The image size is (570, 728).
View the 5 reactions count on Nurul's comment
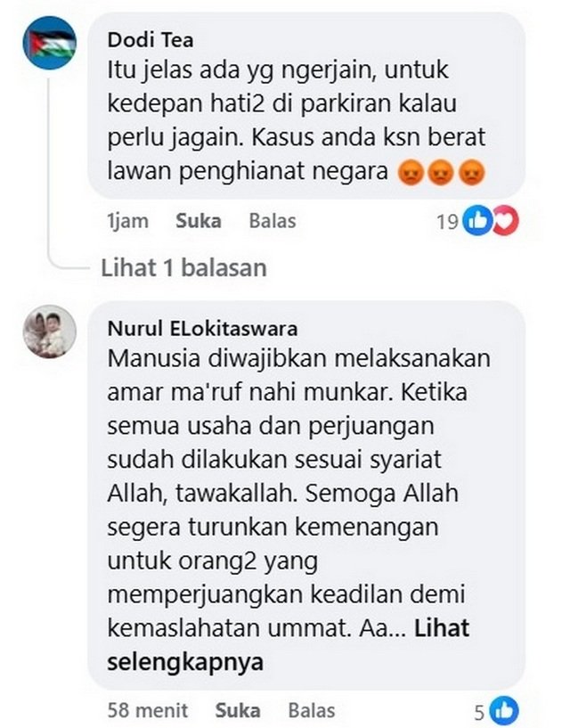coord(479,712)
